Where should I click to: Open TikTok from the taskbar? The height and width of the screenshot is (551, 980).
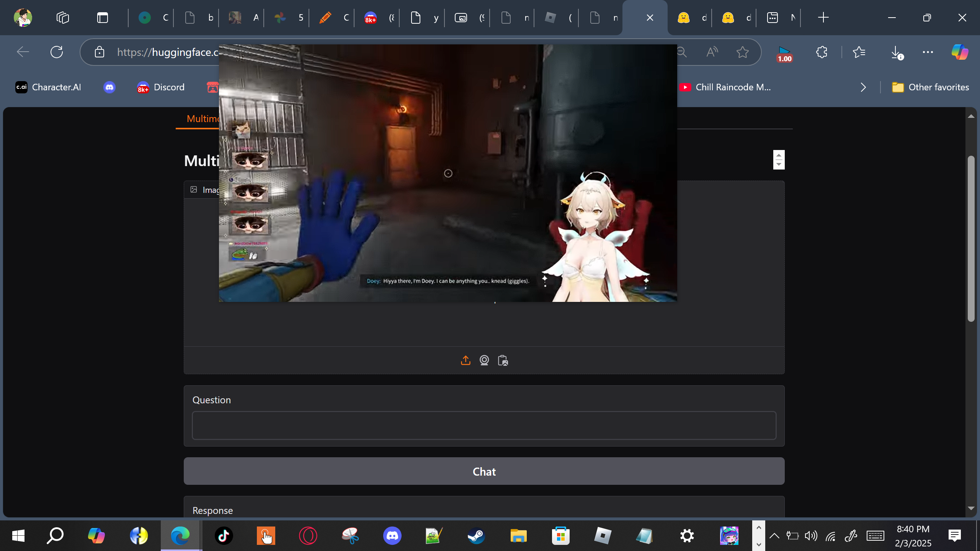224,536
